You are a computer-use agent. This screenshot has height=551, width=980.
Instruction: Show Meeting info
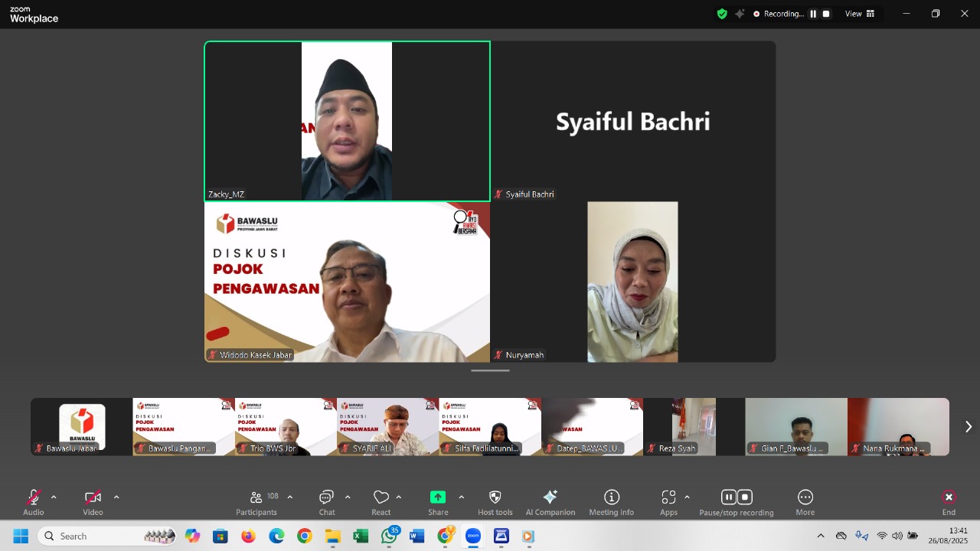click(611, 501)
